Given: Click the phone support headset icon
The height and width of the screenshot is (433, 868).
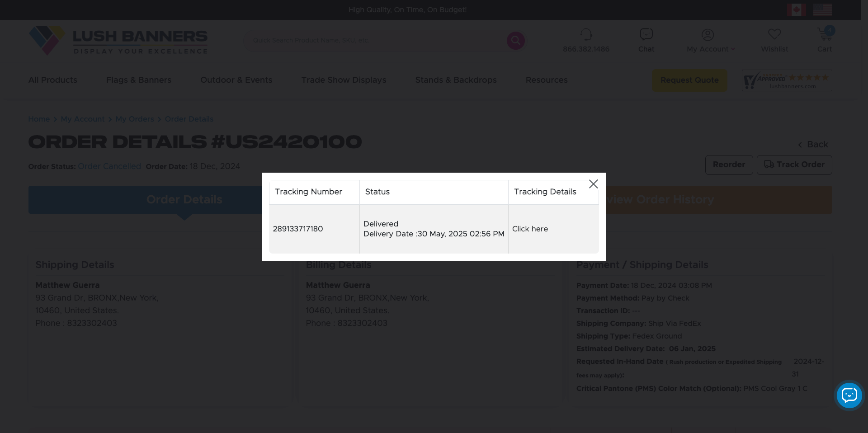Looking at the screenshot, I should (586, 35).
